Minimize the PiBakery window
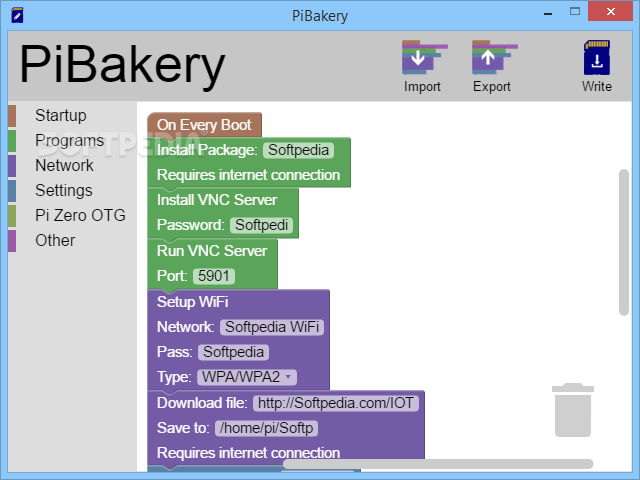The image size is (640, 480). [x=548, y=12]
